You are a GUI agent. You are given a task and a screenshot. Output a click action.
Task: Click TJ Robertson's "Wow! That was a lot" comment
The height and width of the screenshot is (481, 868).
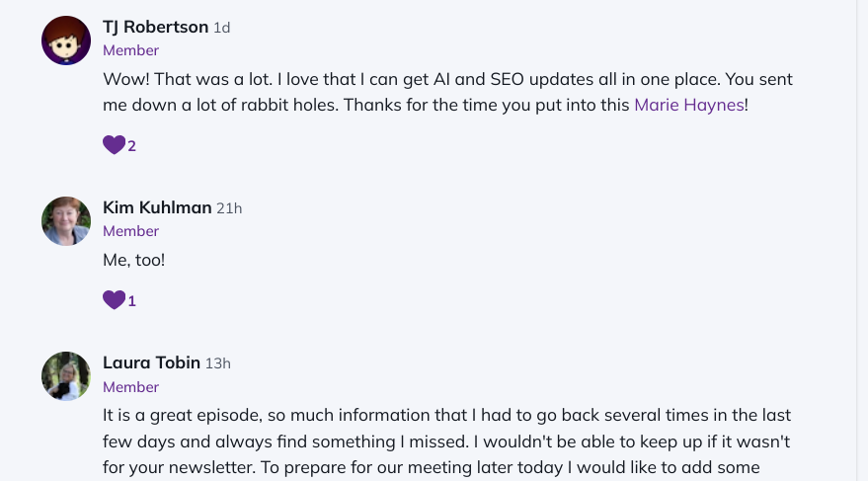point(448,92)
